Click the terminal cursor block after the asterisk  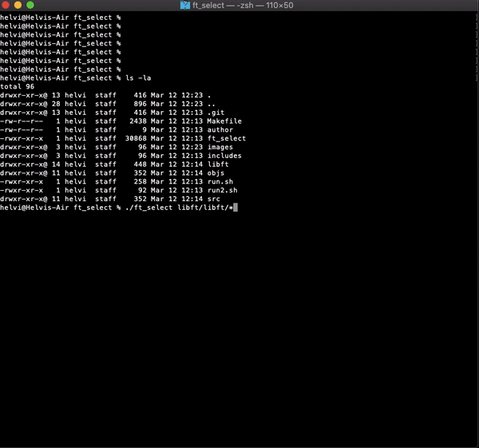click(236, 208)
